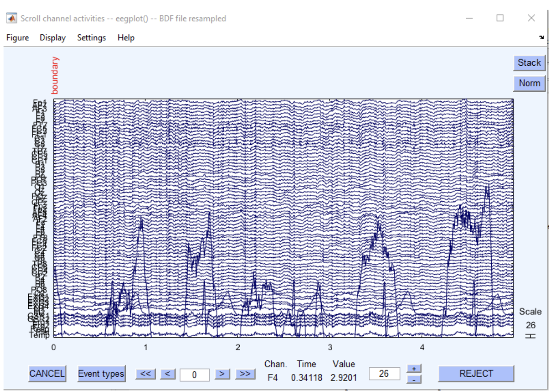The image size is (549, 392).
Task: Open the Display menu
Action: pos(52,38)
